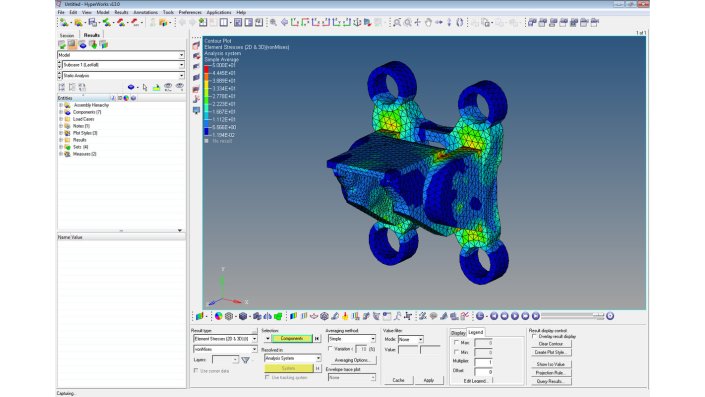
Task: Check the Max legend checkbox
Action: click(456, 343)
